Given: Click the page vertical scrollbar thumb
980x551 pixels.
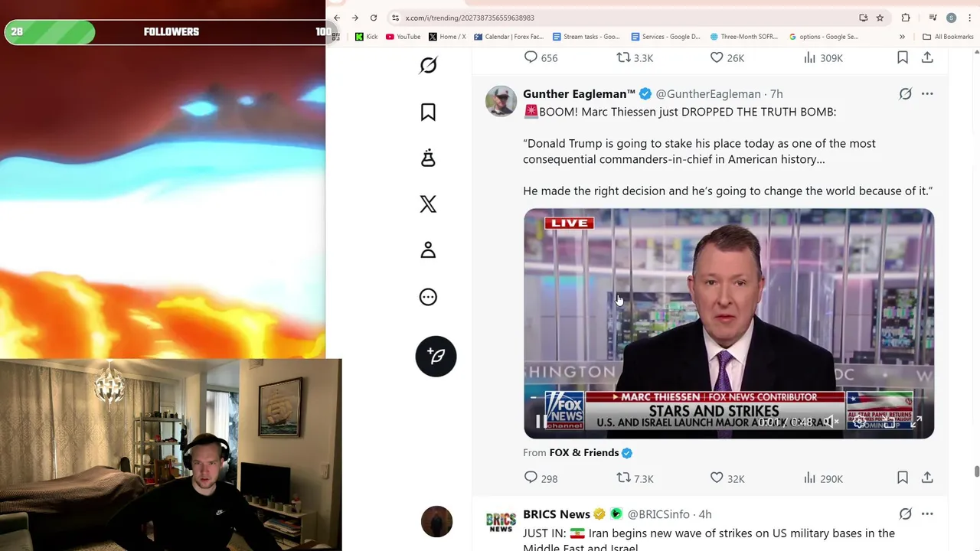Looking at the screenshot, I should 976,471.
